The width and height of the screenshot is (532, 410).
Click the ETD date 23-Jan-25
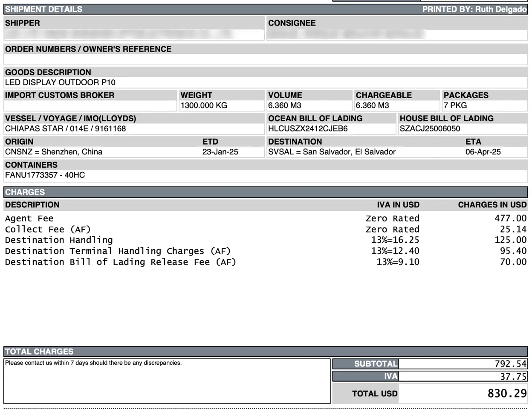220,152
